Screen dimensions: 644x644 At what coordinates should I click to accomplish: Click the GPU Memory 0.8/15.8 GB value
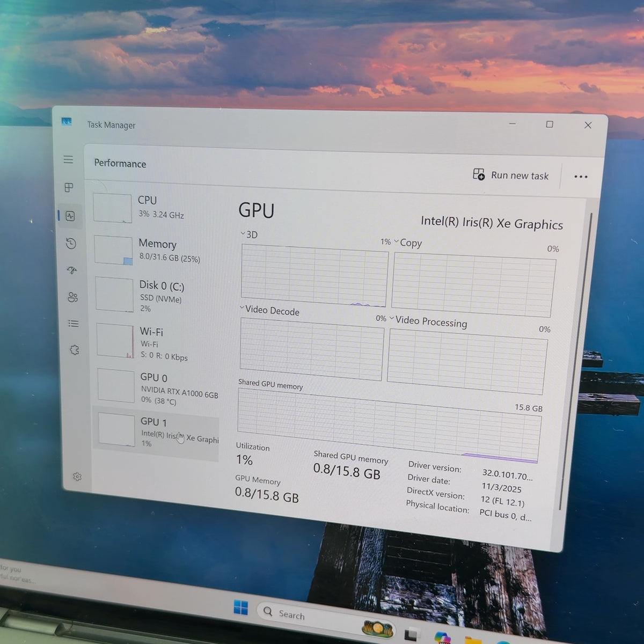(267, 494)
